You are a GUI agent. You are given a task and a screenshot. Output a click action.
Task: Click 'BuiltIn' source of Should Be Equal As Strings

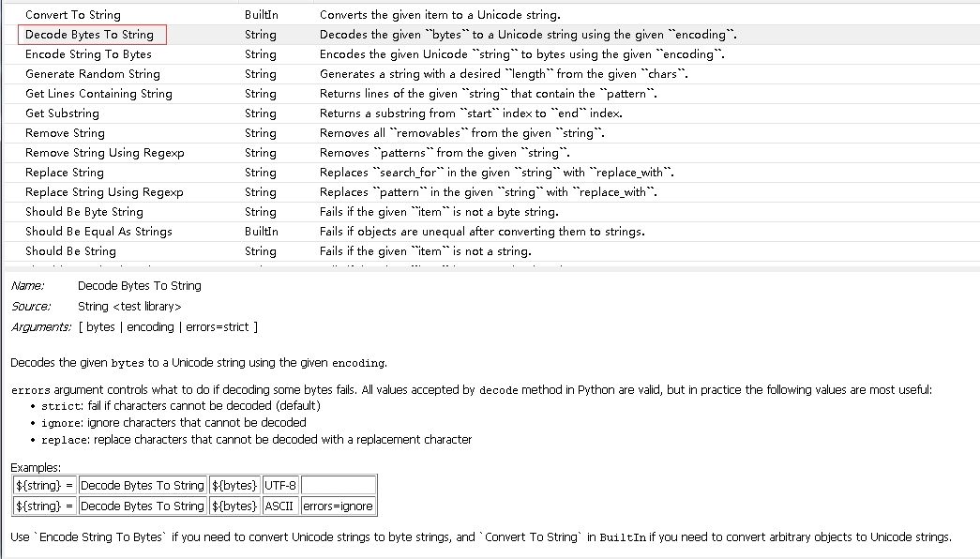(x=262, y=232)
